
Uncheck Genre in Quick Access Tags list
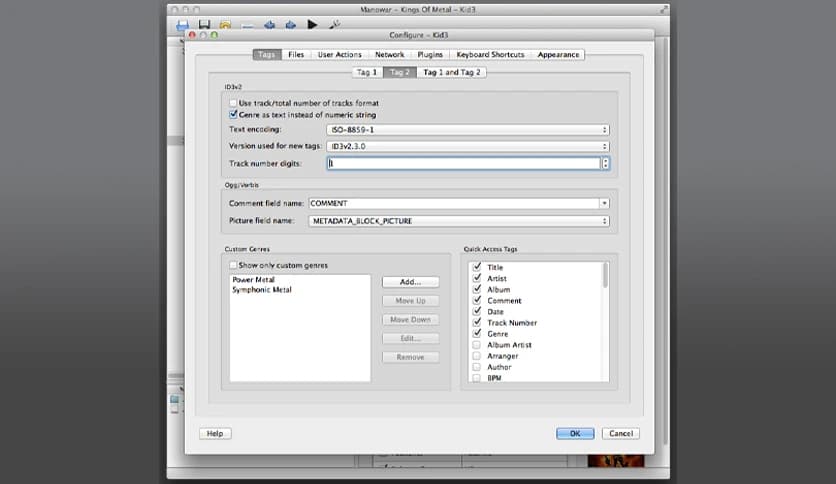[x=477, y=334]
